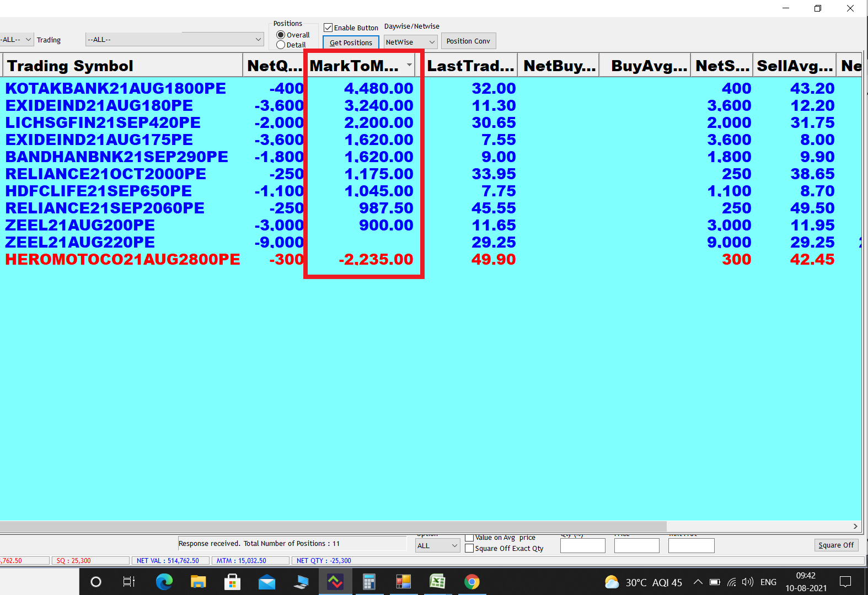Click the third blank input field beside Price
Viewport: 868px width, 595px height.
click(692, 545)
